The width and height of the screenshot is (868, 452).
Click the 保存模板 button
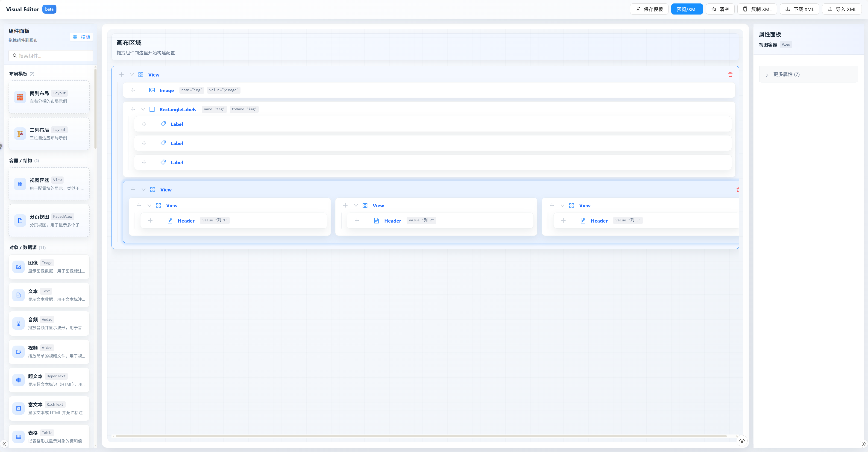[x=649, y=9]
